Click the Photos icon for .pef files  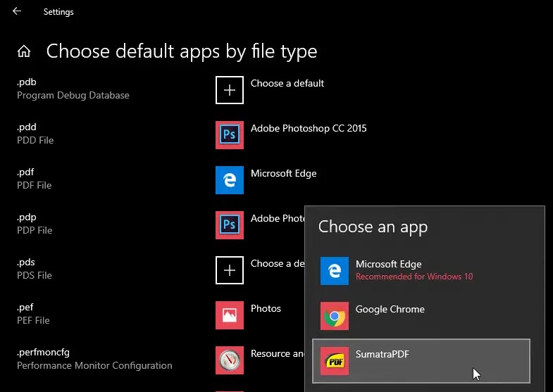click(230, 315)
